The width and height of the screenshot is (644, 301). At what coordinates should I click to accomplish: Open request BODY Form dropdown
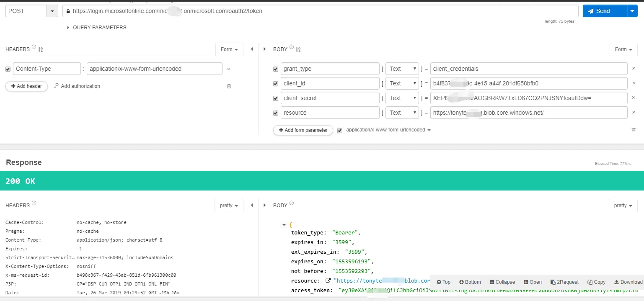tap(623, 49)
